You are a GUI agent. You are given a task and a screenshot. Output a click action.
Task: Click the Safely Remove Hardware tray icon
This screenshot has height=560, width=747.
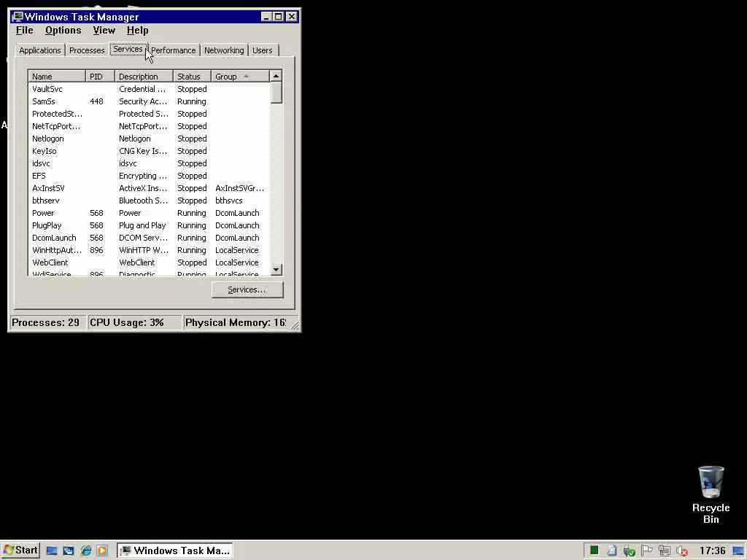pyautogui.click(x=630, y=551)
